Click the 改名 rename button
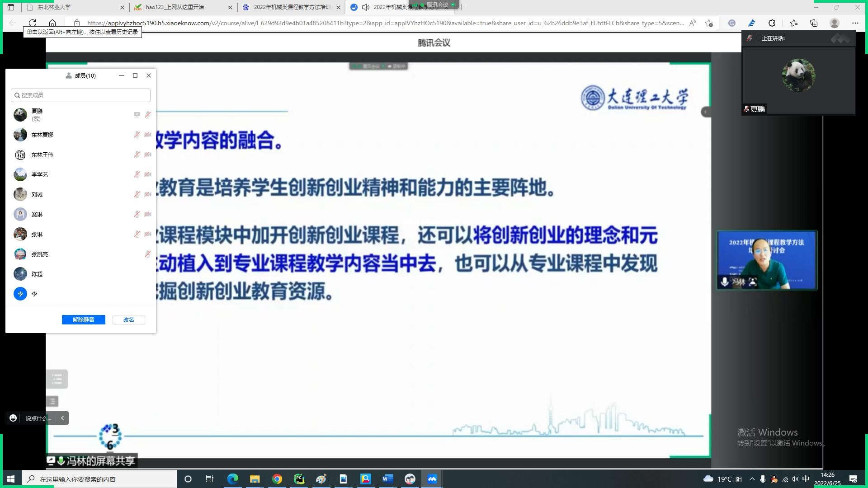Image resolution: width=868 pixels, height=488 pixels. pos(128,319)
